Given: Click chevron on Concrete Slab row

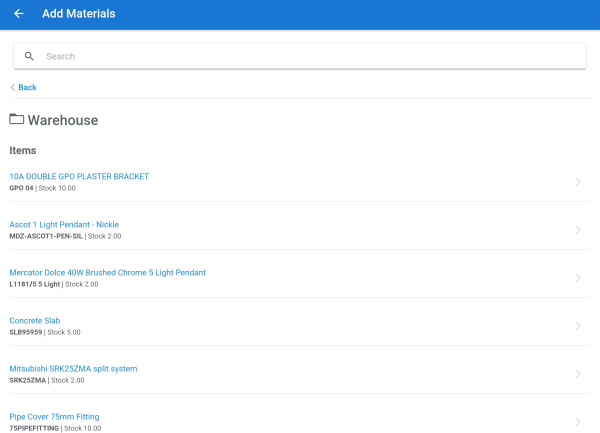Looking at the screenshot, I should pos(578,326).
